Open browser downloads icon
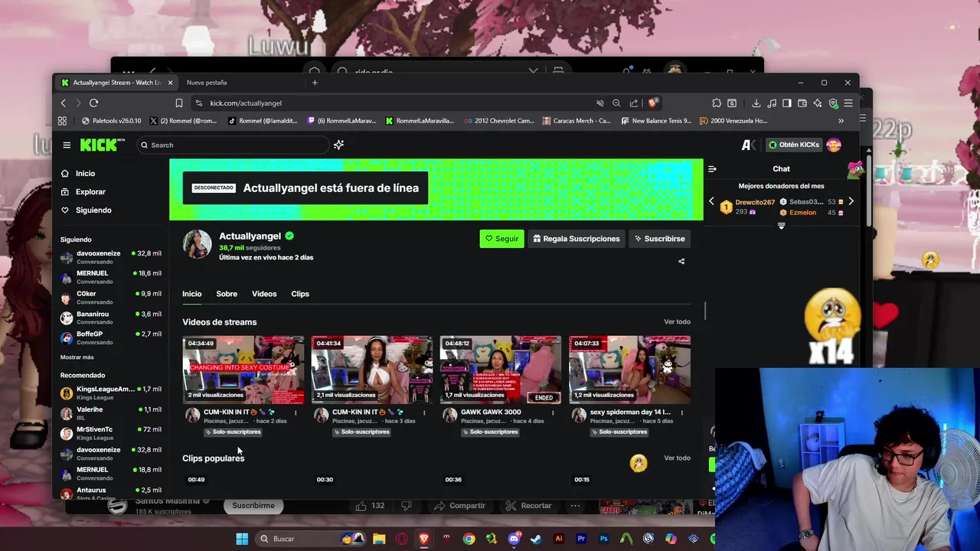The height and width of the screenshot is (551, 980). [756, 103]
